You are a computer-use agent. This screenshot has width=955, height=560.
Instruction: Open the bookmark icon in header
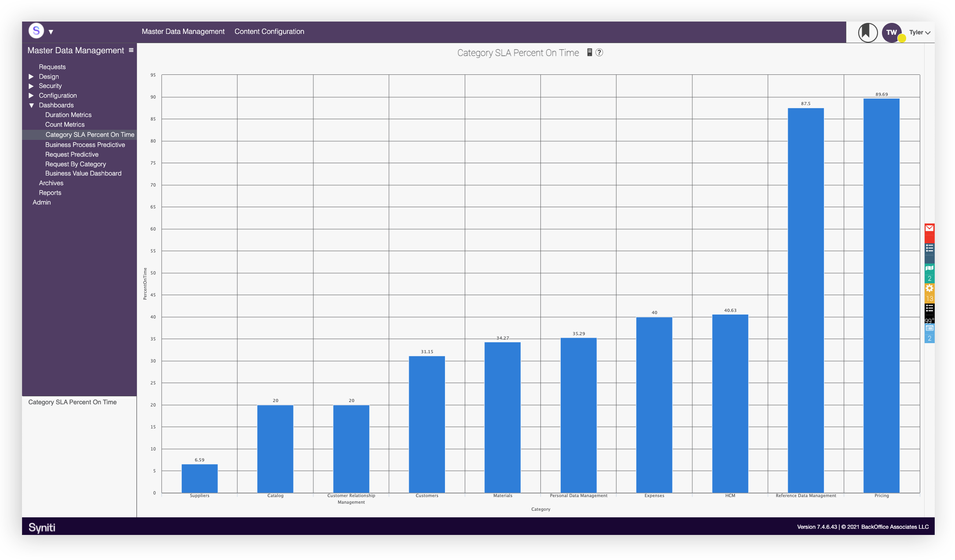(867, 32)
